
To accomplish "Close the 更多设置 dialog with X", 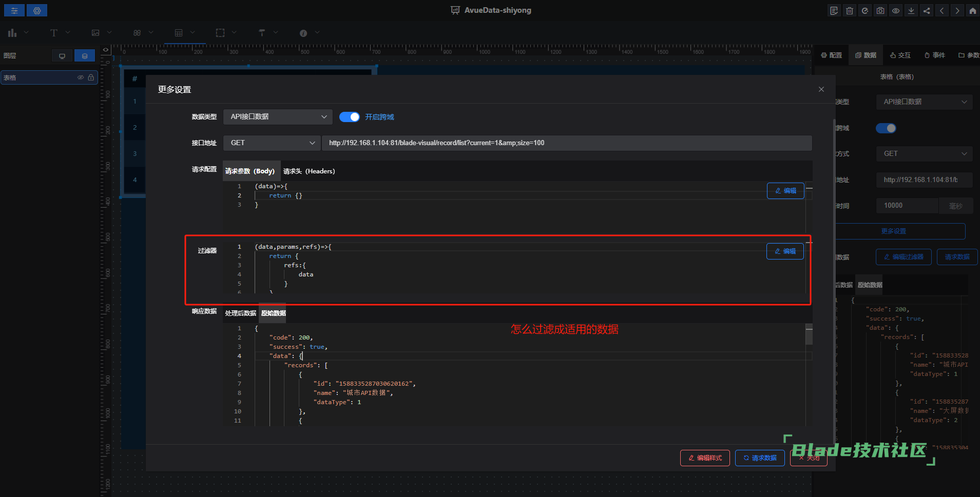I will point(821,89).
